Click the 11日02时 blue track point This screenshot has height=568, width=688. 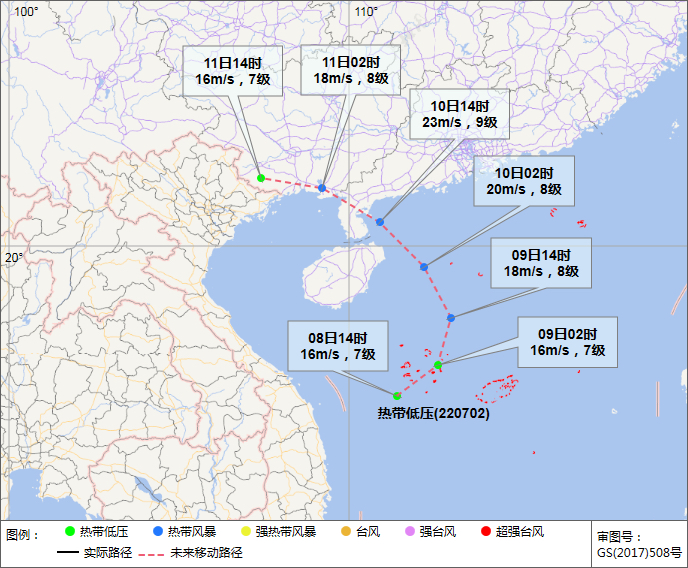322,188
